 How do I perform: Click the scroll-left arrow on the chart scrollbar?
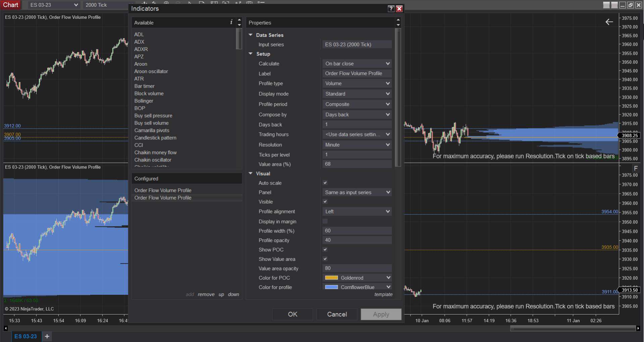(6, 328)
